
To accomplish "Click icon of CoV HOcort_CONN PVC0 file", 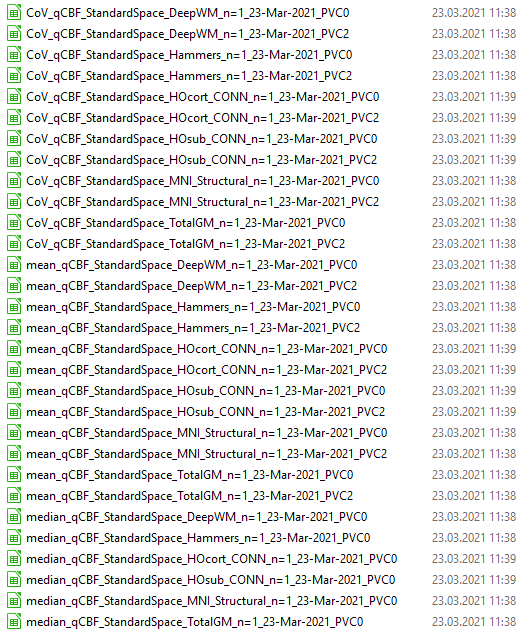I will pos(14,97).
